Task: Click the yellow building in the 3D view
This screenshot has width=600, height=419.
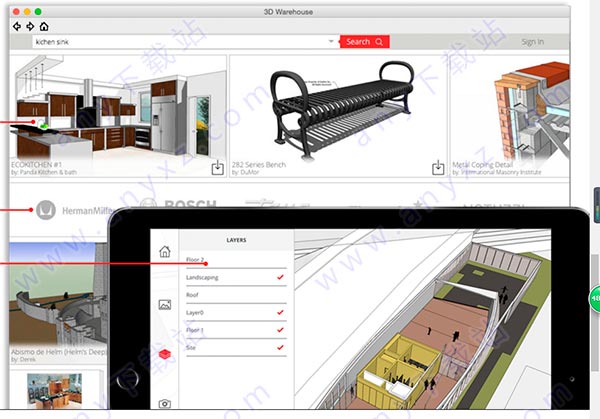Action: click(396, 369)
